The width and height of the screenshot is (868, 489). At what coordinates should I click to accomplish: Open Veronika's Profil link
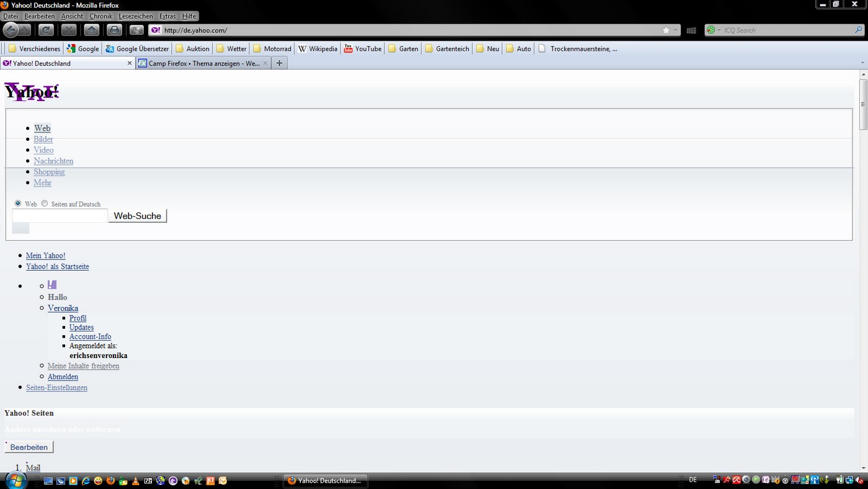78,318
